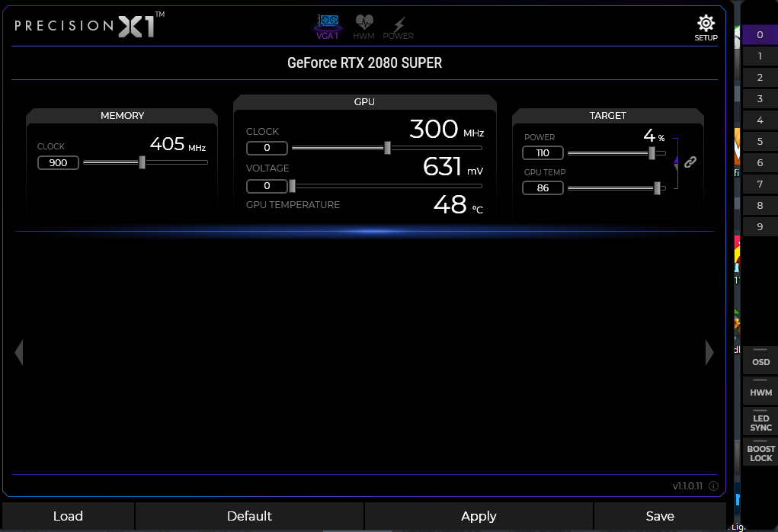Click the Power target slider handle
The image size is (778, 532).
[652, 152]
